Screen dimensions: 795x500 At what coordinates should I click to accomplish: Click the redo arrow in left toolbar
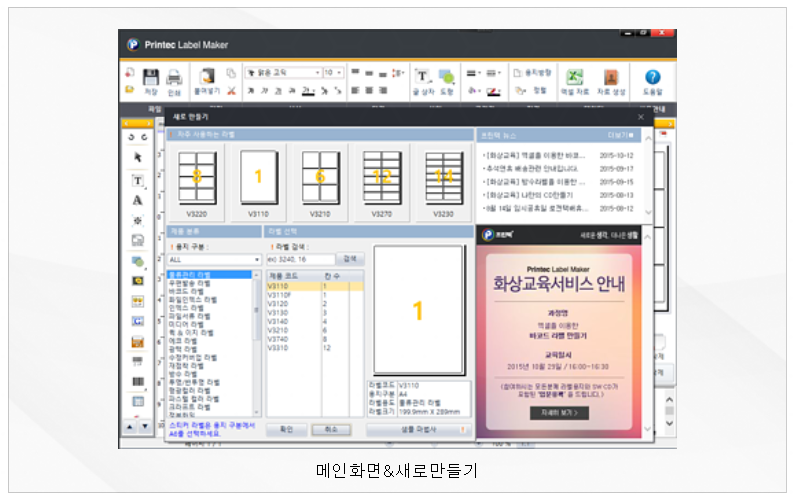click(144, 137)
